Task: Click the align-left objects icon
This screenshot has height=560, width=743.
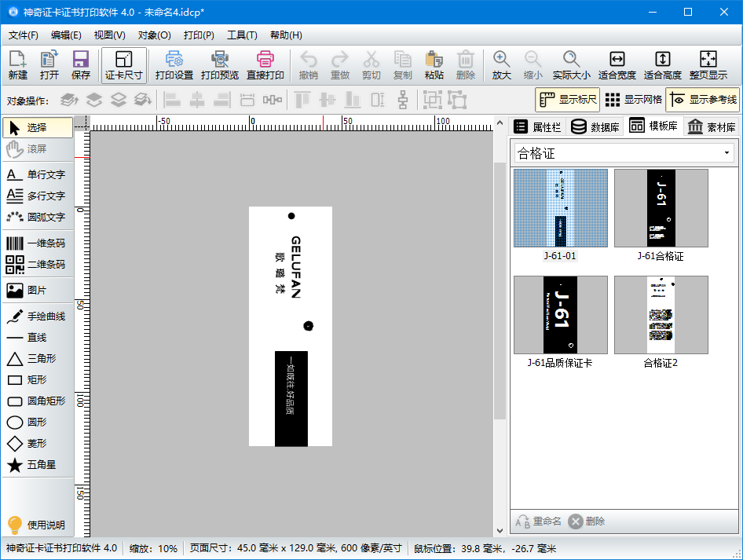Action: [171, 100]
